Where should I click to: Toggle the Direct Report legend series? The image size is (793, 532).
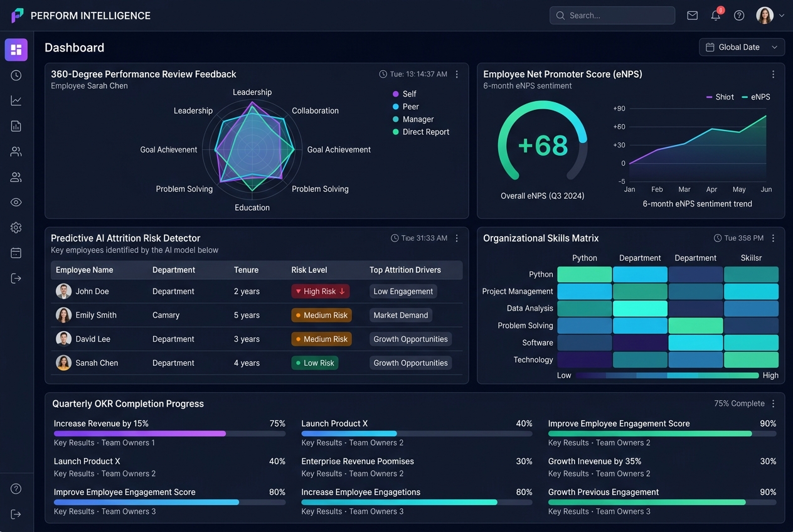tap(421, 132)
